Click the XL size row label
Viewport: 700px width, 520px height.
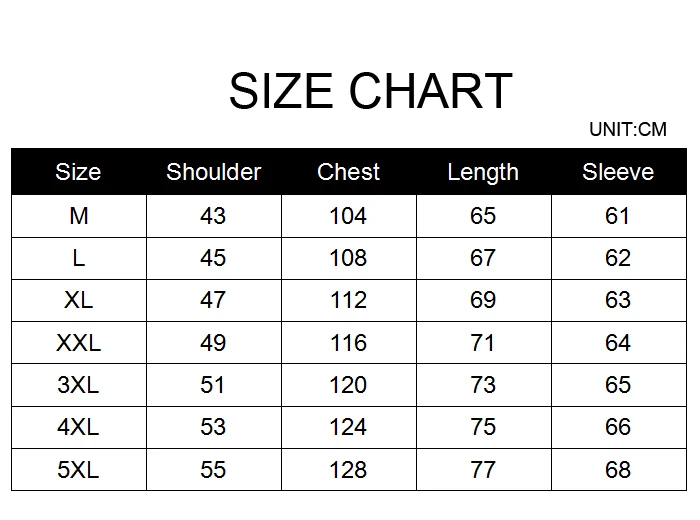pyautogui.click(x=79, y=300)
